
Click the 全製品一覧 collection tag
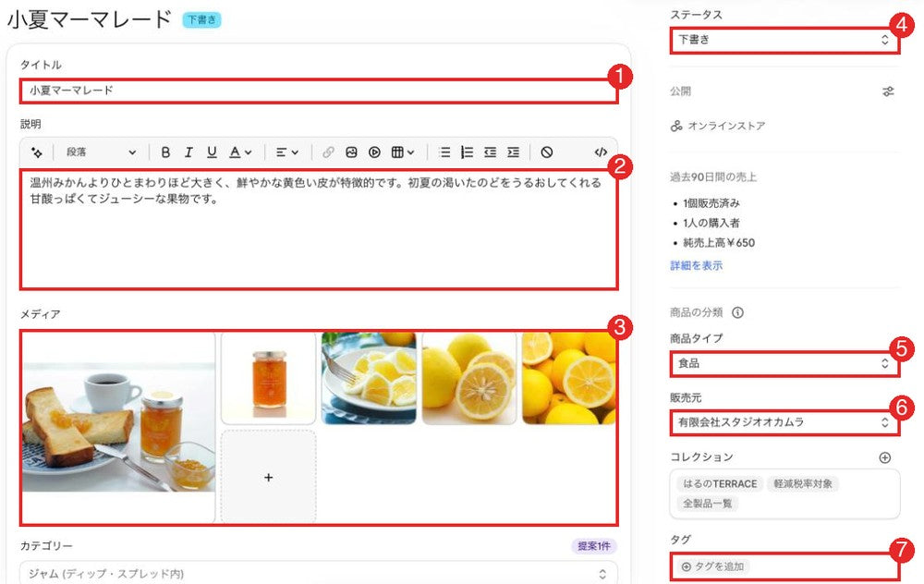click(707, 504)
